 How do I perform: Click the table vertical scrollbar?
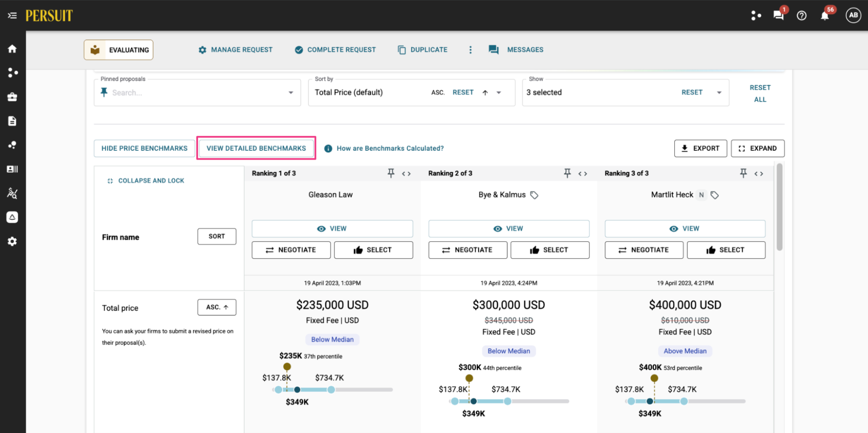(x=779, y=208)
